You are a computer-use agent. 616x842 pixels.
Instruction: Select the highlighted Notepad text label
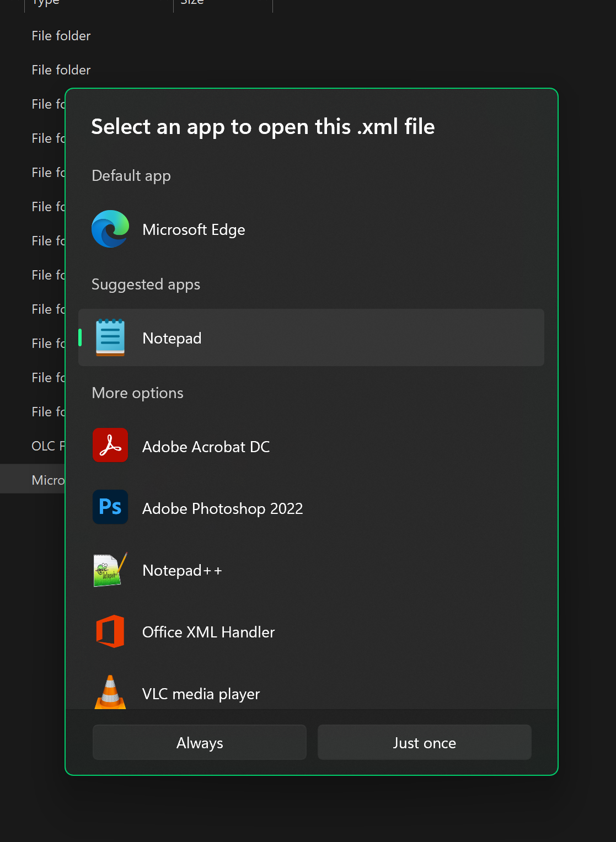(x=172, y=338)
